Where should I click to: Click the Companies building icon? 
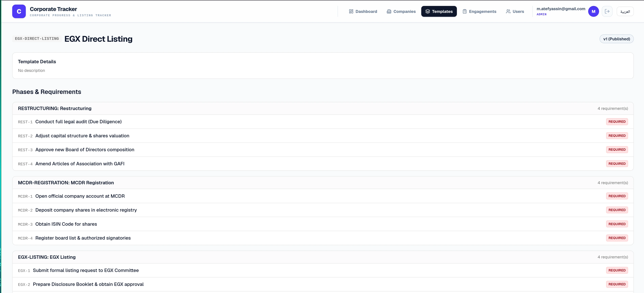click(x=389, y=12)
